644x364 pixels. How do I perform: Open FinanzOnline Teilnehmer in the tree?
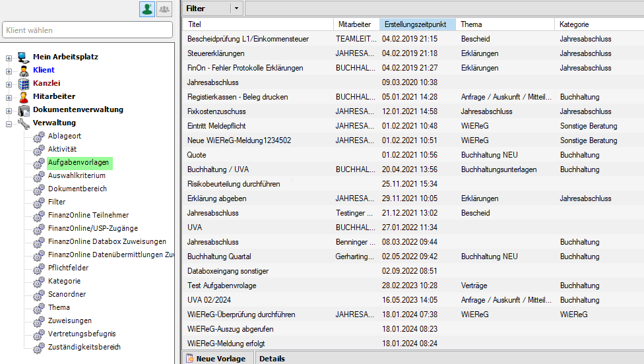click(88, 215)
